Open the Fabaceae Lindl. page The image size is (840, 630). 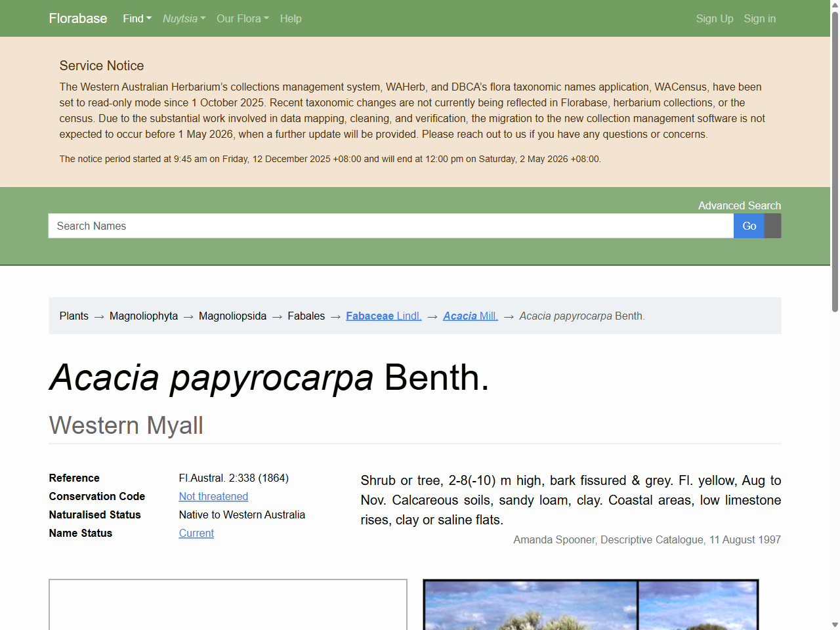click(383, 316)
